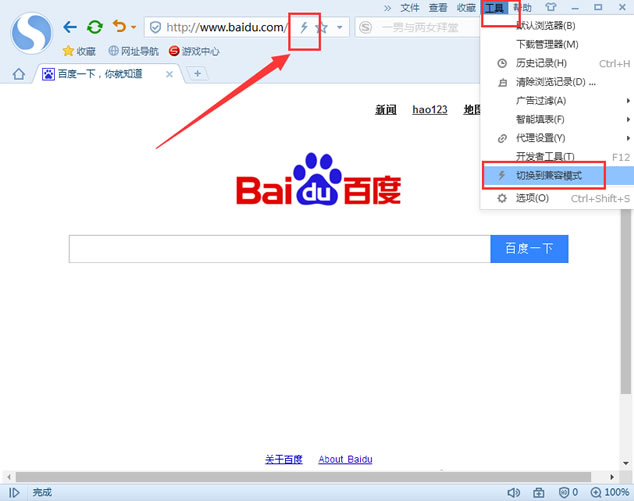This screenshot has width=634, height=501.
Task: Click the status bar toolbox icon
Action: 539,493
